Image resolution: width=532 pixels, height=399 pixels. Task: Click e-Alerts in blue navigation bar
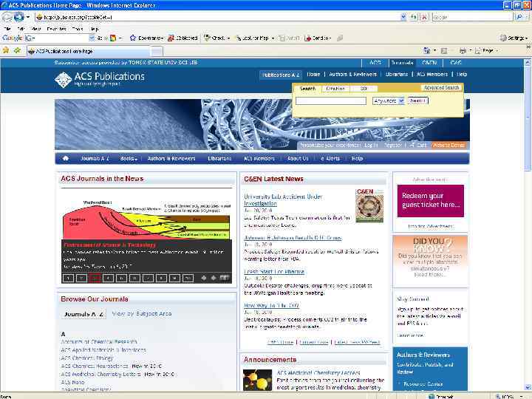pyautogui.click(x=330, y=158)
